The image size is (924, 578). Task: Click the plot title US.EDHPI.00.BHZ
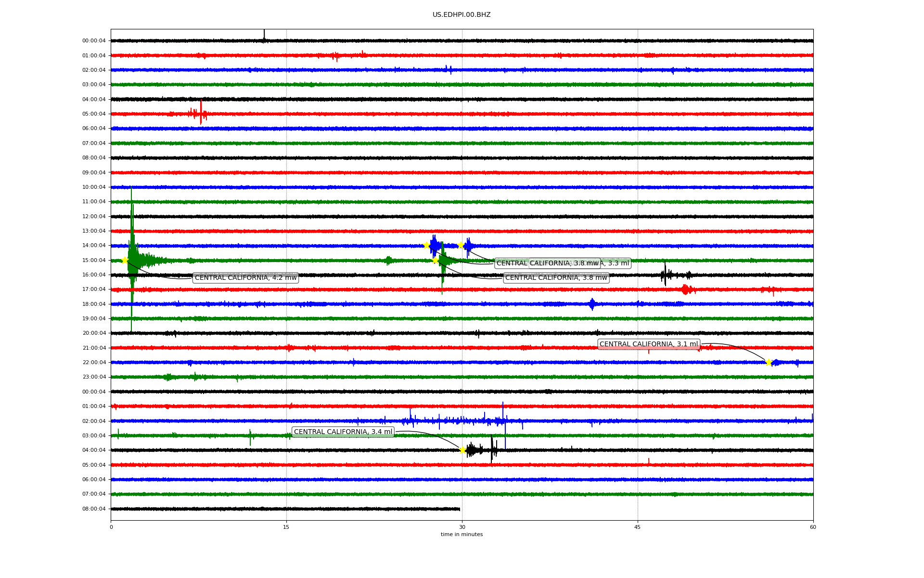(x=462, y=15)
